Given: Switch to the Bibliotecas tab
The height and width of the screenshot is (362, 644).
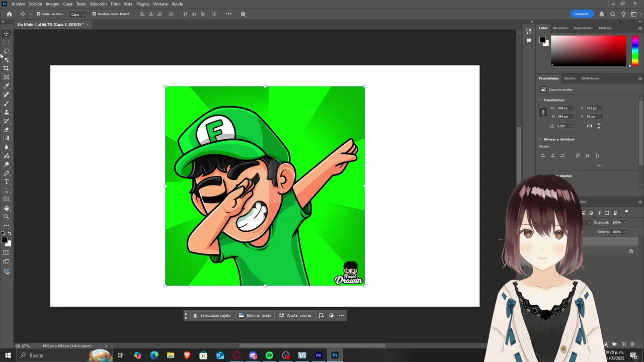Looking at the screenshot, I should 590,78.
